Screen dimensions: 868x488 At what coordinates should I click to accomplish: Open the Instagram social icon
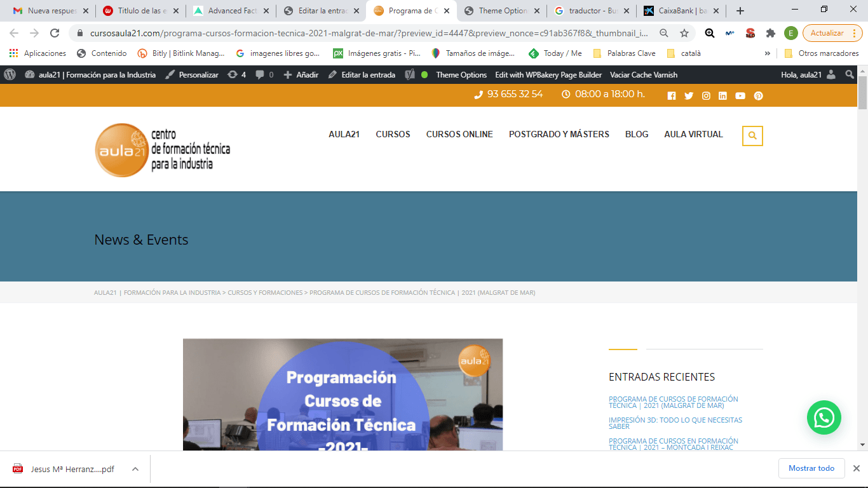point(706,96)
